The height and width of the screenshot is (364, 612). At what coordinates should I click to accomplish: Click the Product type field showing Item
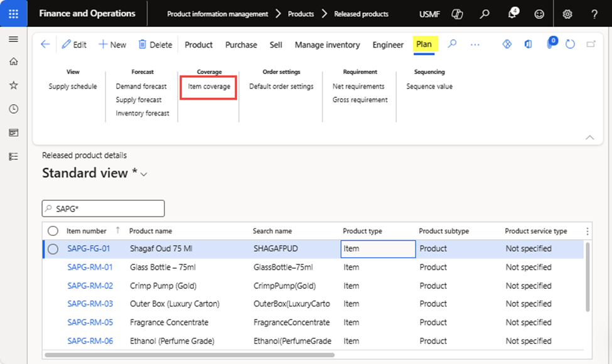pyautogui.click(x=378, y=249)
